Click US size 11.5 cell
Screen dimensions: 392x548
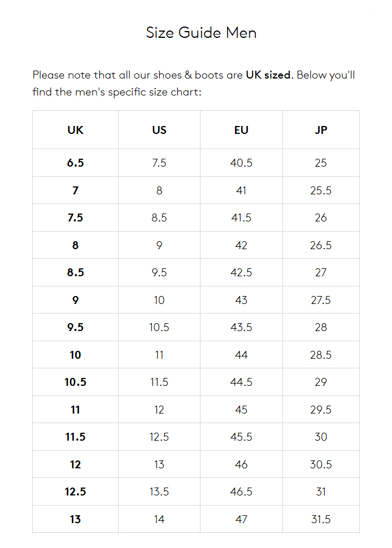pos(159,382)
